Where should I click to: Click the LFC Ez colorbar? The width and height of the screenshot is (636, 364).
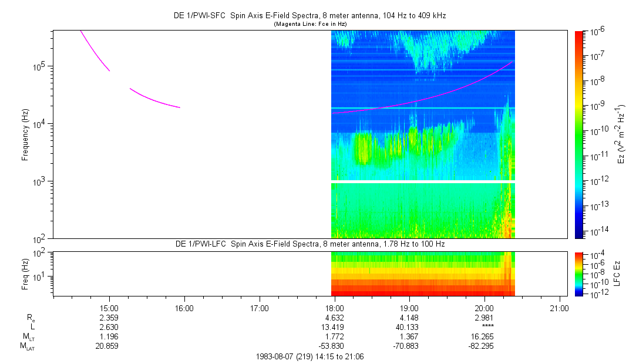point(579,274)
